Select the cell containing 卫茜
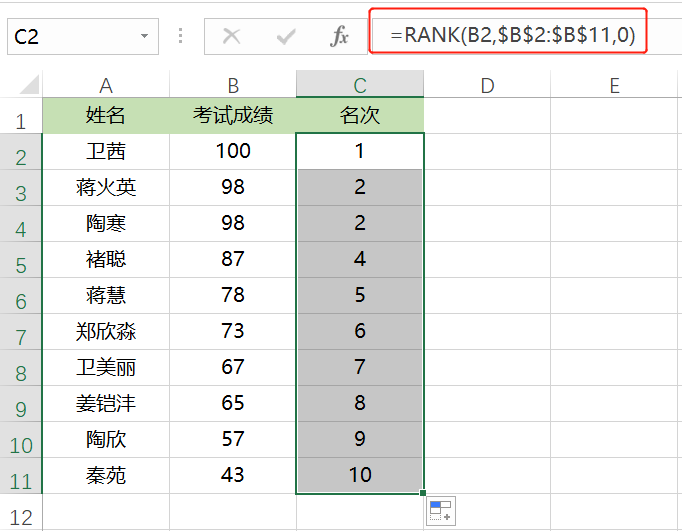The image size is (682, 531). click(106, 151)
